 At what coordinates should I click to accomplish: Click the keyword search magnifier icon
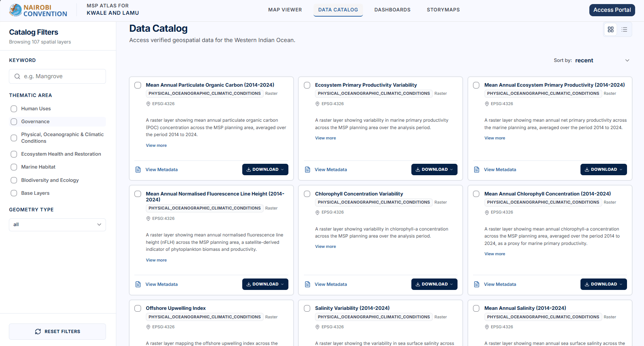point(17,76)
